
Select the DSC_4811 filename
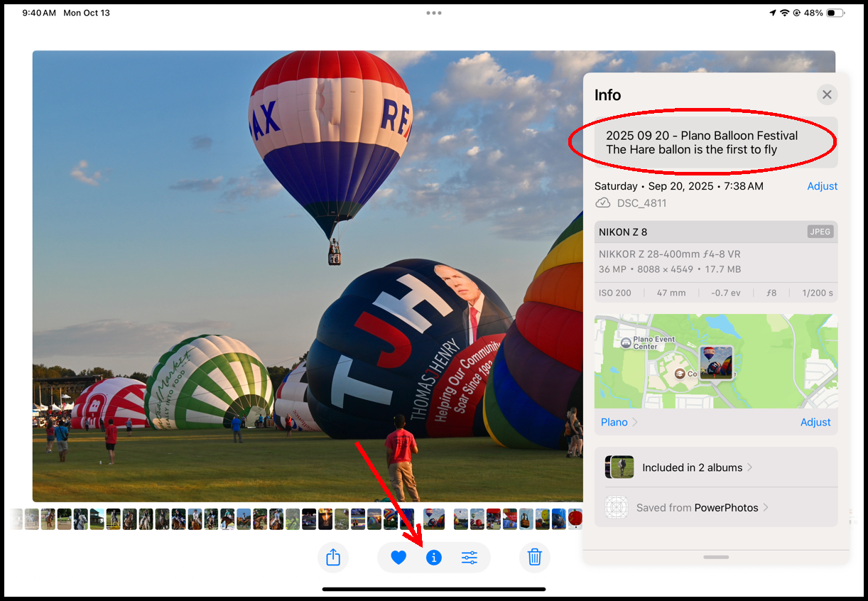coord(641,203)
